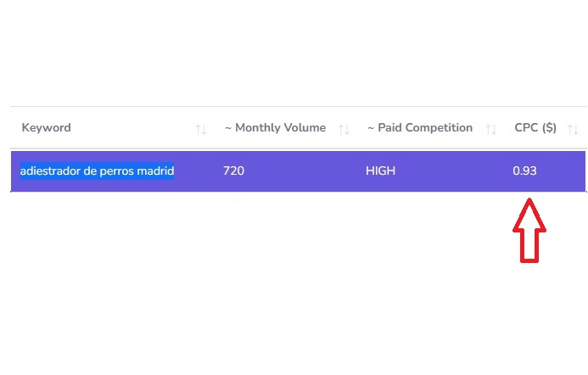Click sort arrows beside Monthly Volume
Screen dimensions: 588x375
[x=344, y=129]
